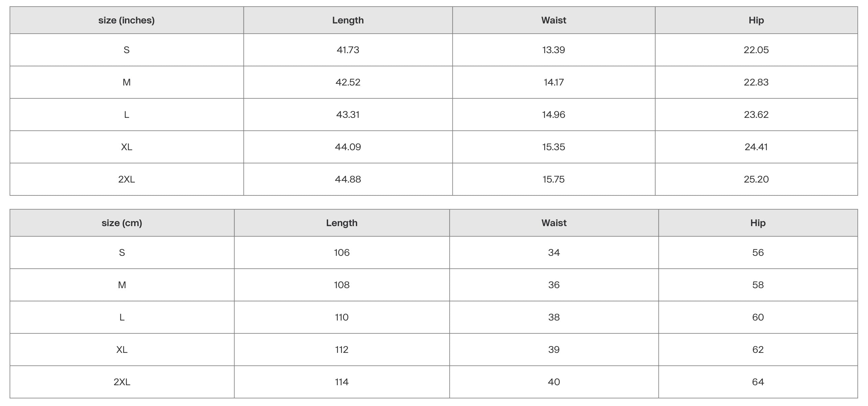Screen dimensions: 868x406
Task: Click the 14.17 waist value
Action: click(x=553, y=82)
